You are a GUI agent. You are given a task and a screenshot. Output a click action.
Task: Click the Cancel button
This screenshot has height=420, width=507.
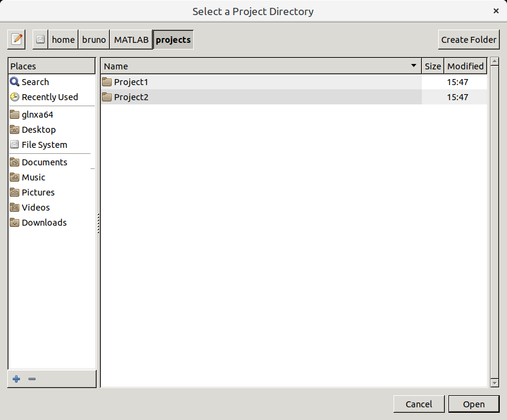[x=419, y=404]
